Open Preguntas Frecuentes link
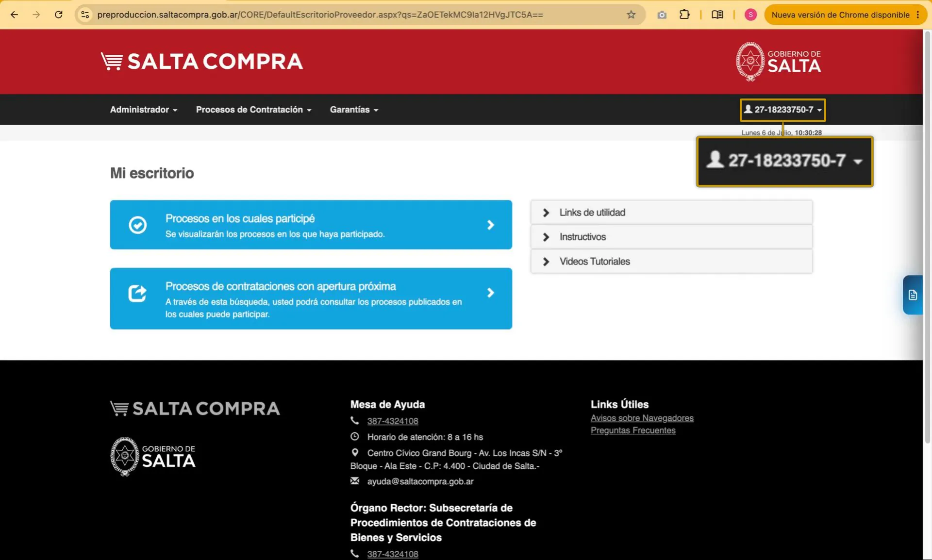The image size is (932, 560). (x=633, y=430)
